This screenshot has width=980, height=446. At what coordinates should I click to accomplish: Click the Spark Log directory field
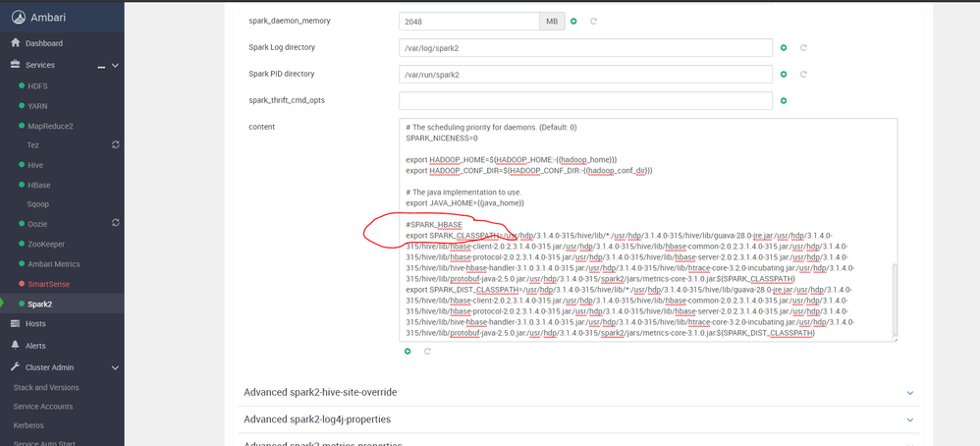tap(585, 47)
